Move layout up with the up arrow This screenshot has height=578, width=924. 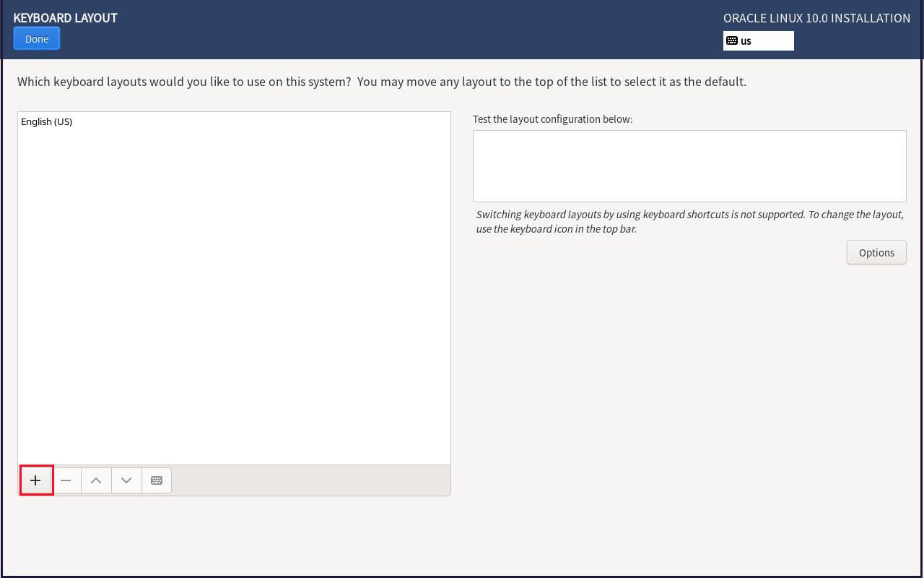click(96, 480)
